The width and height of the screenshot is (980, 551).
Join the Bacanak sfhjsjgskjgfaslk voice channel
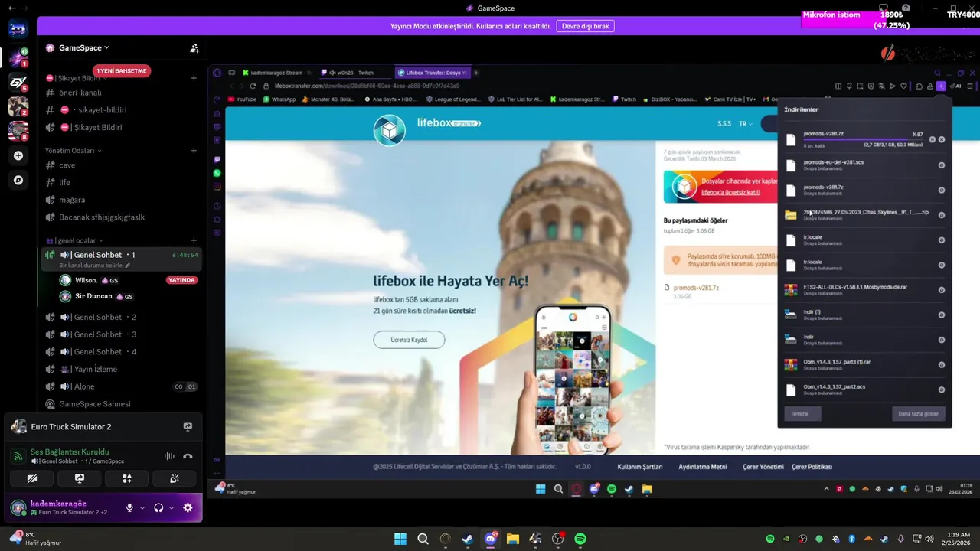tap(121, 217)
